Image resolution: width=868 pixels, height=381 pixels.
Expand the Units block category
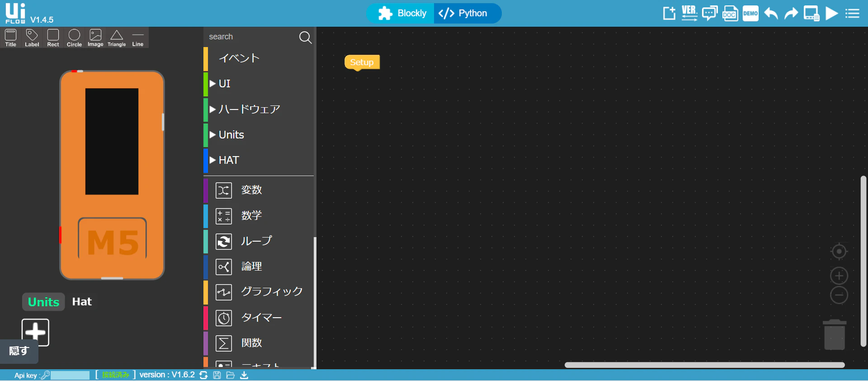pyautogui.click(x=259, y=135)
